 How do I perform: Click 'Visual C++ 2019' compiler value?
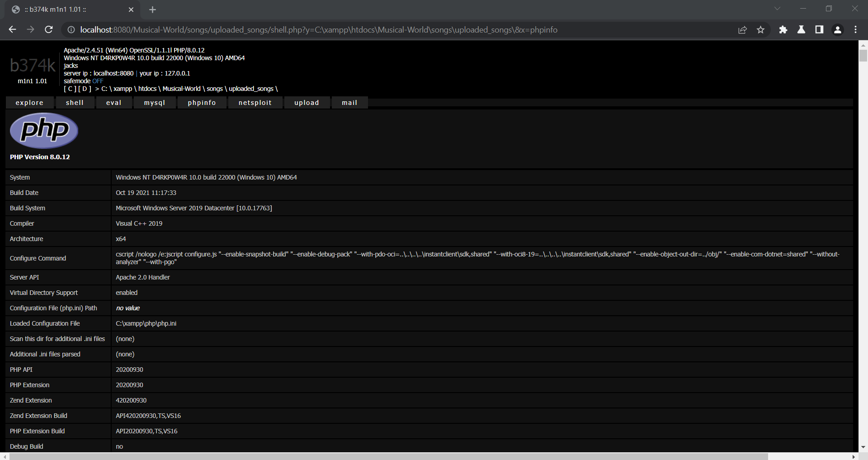point(139,223)
